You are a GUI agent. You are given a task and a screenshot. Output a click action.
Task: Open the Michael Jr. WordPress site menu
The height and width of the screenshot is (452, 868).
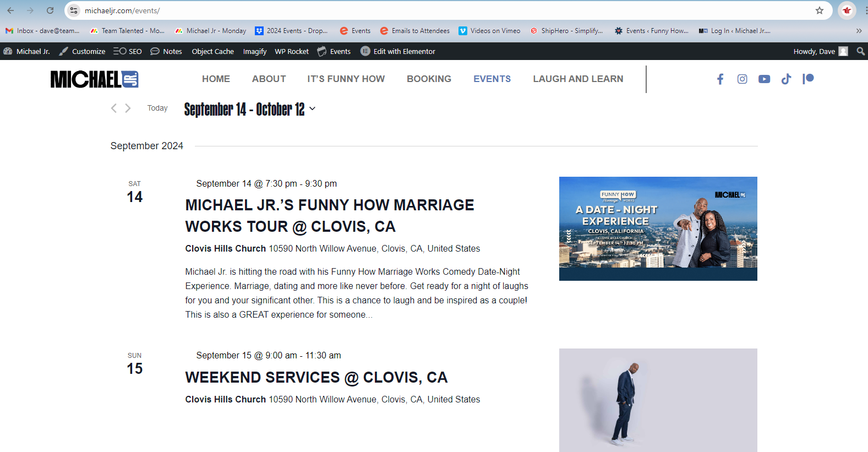pos(27,51)
